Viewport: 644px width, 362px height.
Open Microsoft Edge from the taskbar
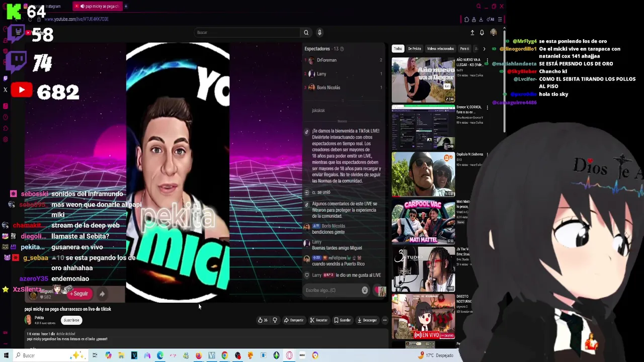click(160, 355)
